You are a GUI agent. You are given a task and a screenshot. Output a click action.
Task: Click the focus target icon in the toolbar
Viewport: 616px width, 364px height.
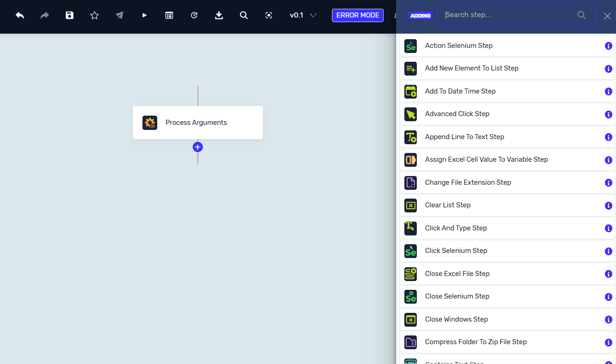click(x=269, y=15)
